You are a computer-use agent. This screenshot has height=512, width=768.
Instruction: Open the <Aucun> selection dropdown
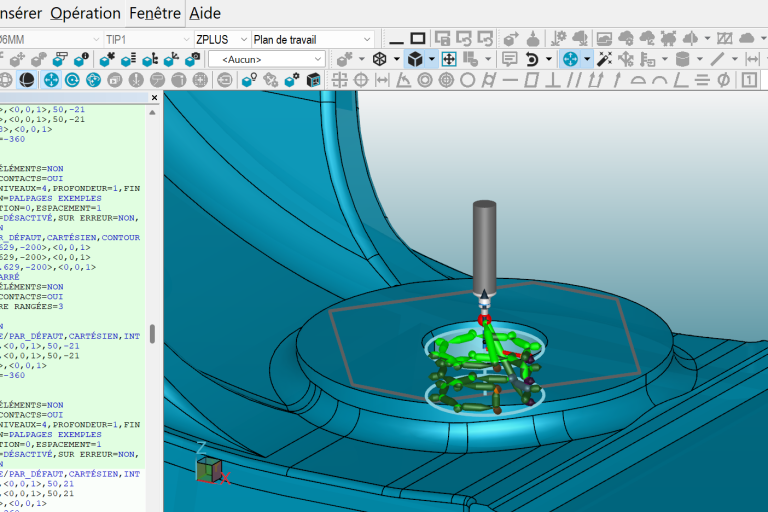[x=317, y=59]
